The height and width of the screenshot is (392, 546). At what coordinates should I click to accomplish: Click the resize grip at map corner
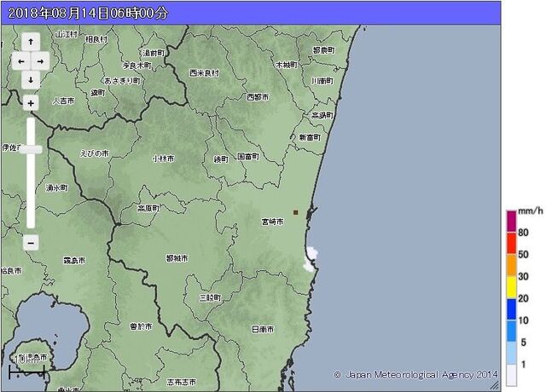tap(495, 384)
